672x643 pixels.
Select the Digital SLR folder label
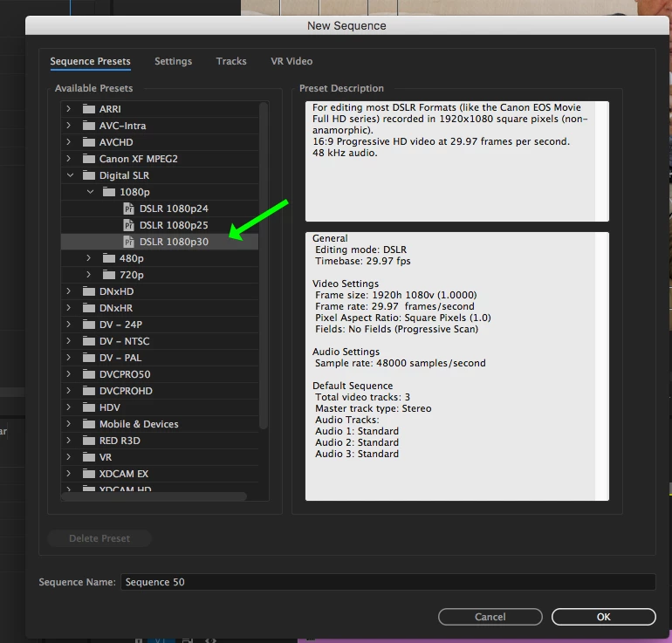[124, 175]
